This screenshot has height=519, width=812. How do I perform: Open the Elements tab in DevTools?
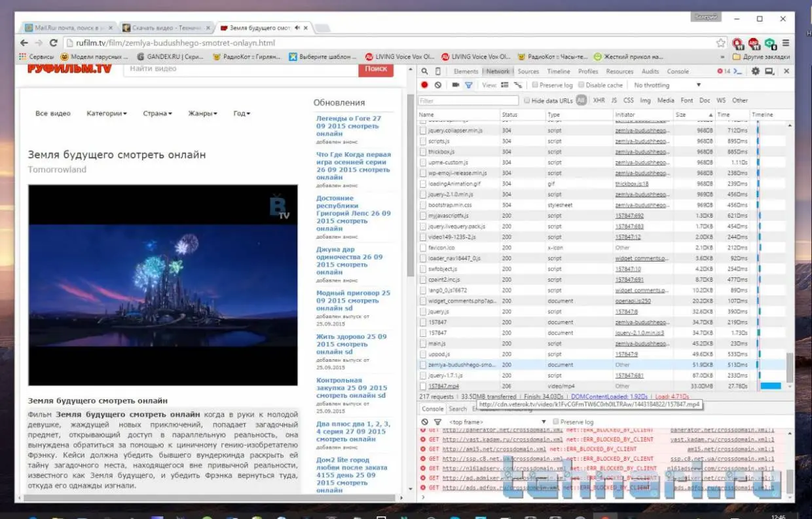click(x=466, y=71)
